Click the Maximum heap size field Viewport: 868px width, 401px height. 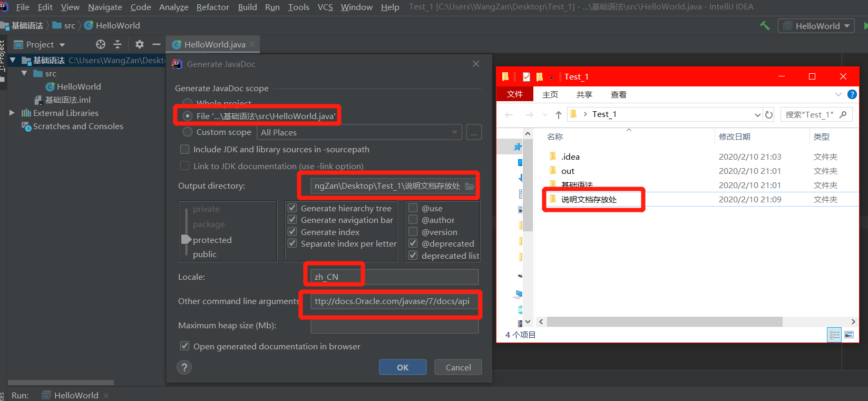(394, 326)
